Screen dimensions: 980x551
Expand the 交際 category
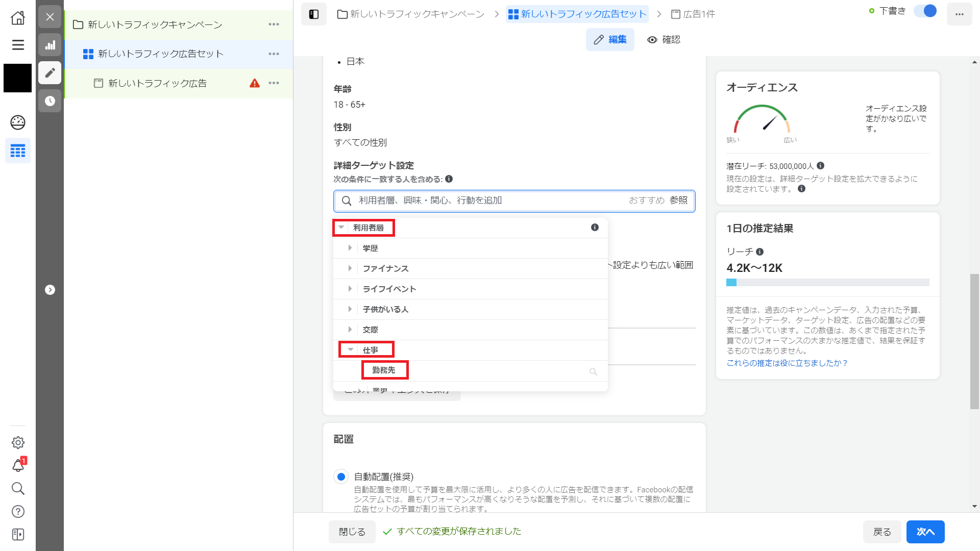click(350, 330)
